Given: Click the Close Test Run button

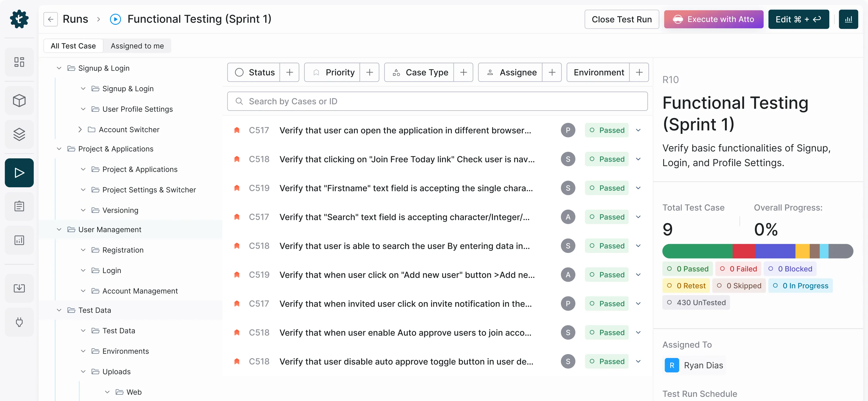Looking at the screenshot, I should click(621, 19).
